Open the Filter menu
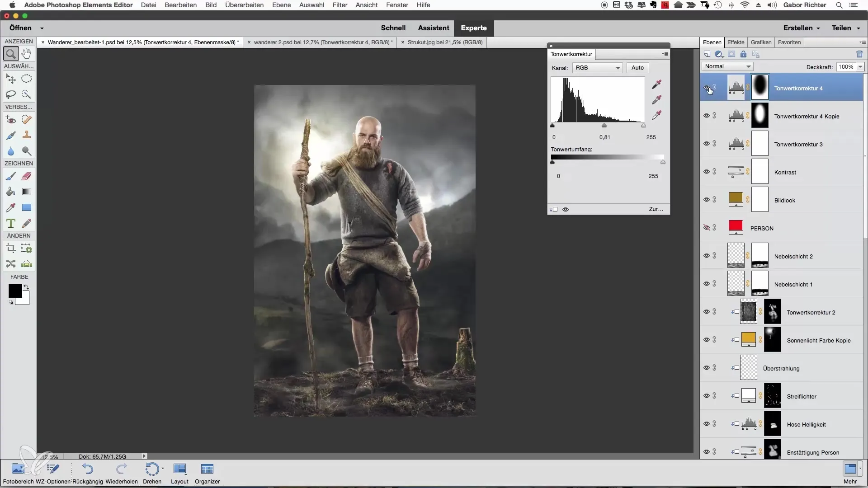 [x=340, y=5]
